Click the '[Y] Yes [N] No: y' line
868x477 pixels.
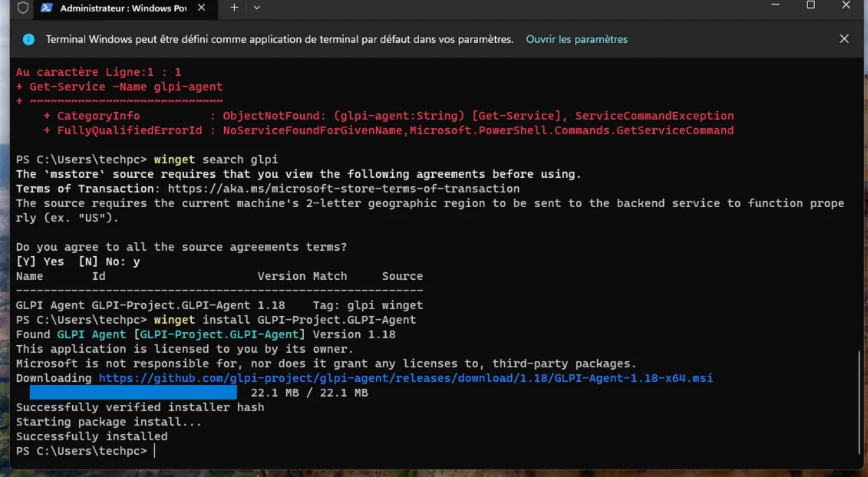78,262
